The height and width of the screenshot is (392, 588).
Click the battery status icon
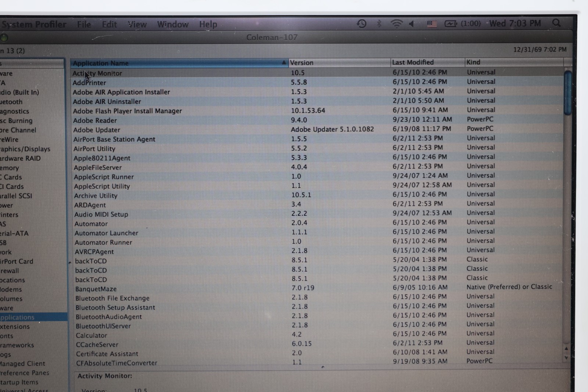(451, 24)
